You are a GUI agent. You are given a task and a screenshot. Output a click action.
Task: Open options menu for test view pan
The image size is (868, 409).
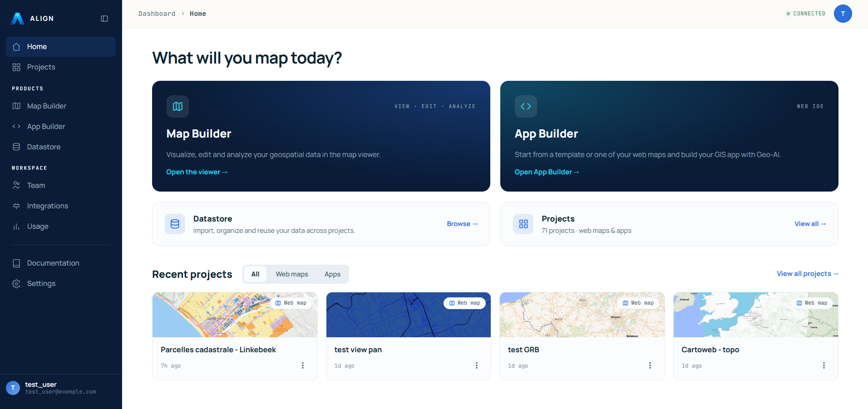point(477,365)
